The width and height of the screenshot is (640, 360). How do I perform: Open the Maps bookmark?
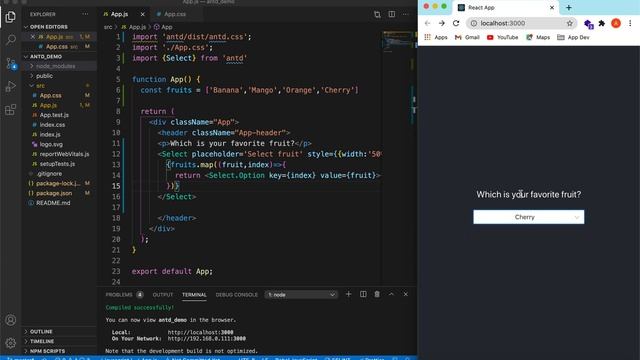538,38
